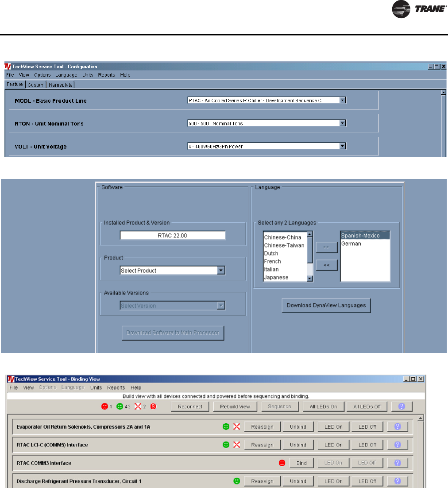Screen dimensions: 448x488
Task: Open the Select Product dropdown
Action: [x=221, y=271]
